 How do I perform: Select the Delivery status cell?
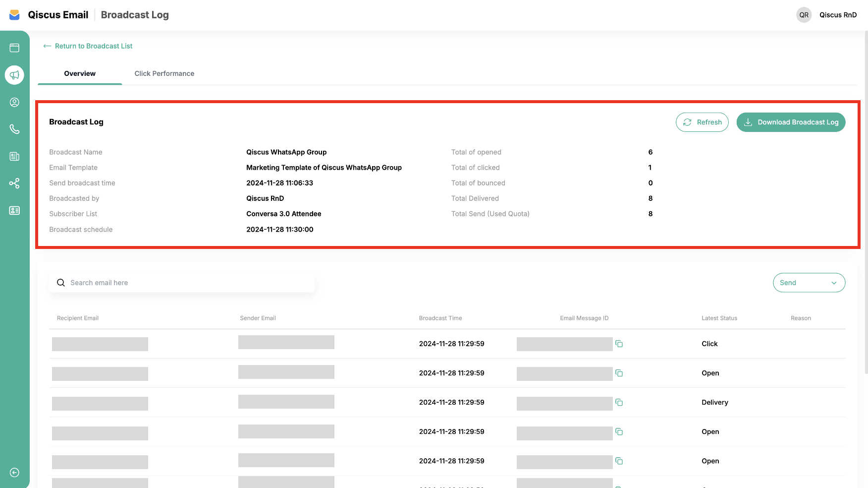point(715,402)
